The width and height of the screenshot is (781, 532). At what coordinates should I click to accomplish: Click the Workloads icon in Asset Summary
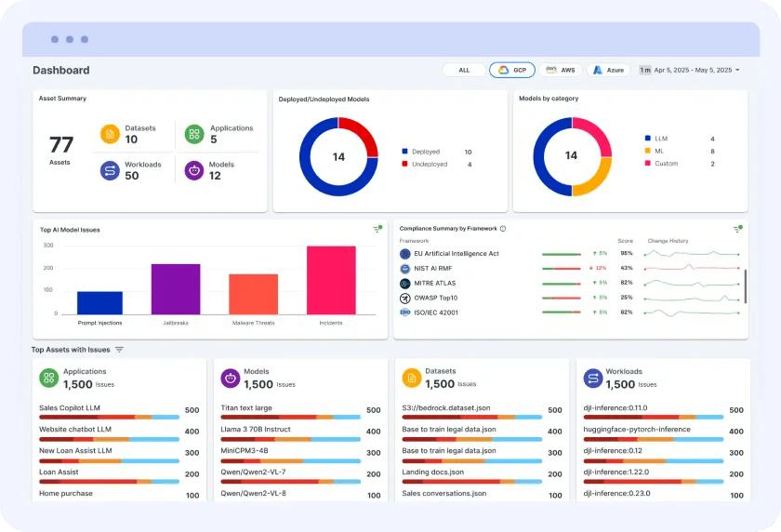(110, 170)
